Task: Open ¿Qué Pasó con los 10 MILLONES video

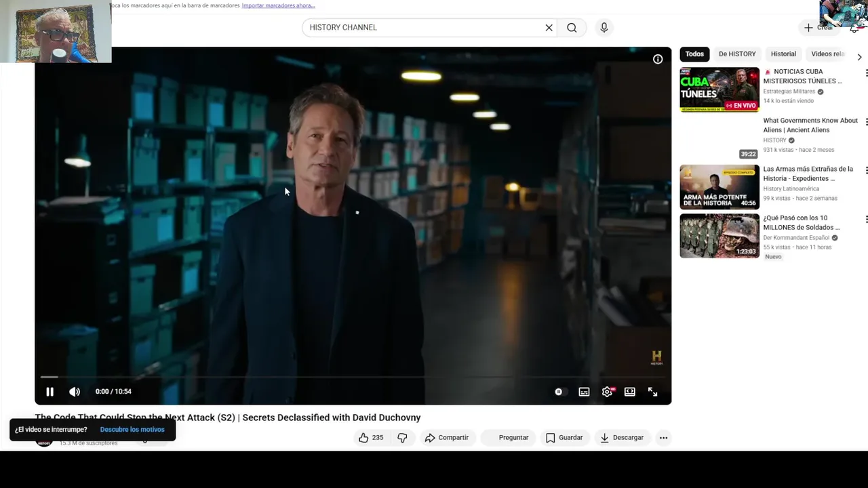Action: point(802,222)
